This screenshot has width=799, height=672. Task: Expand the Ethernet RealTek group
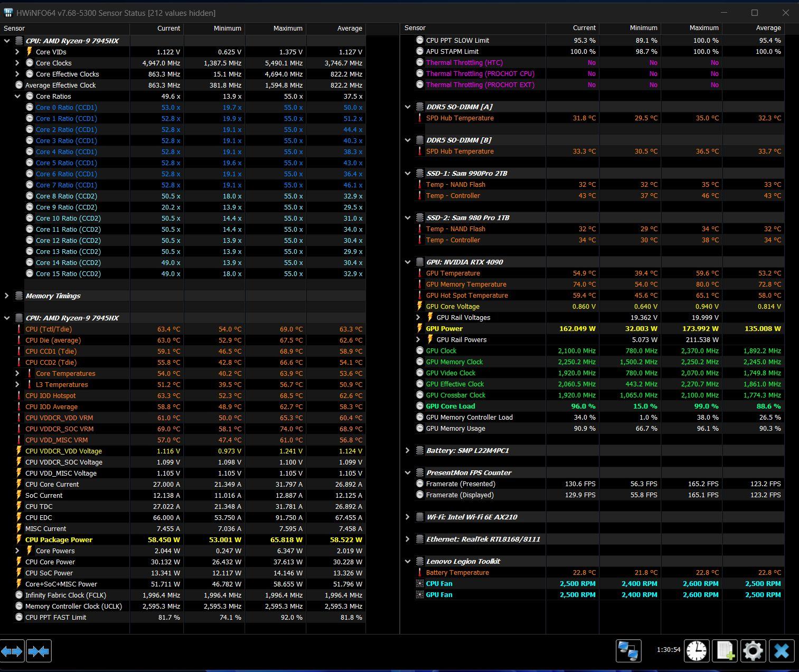[x=408, y=539]
